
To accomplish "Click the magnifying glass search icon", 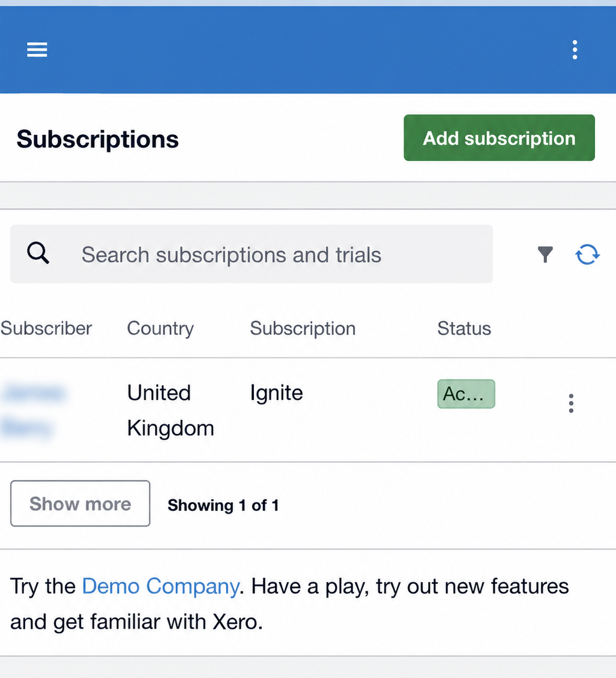I will (x=38, y=253).
